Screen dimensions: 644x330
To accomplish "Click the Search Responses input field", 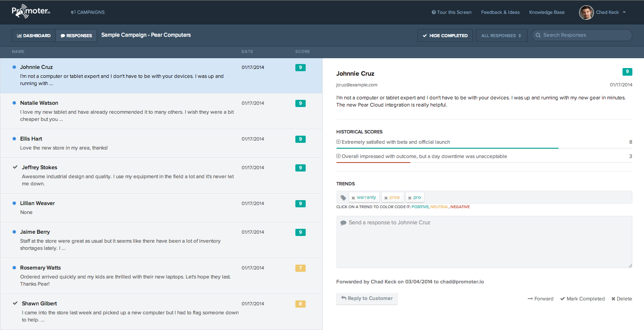I will [x=582, y=35].
